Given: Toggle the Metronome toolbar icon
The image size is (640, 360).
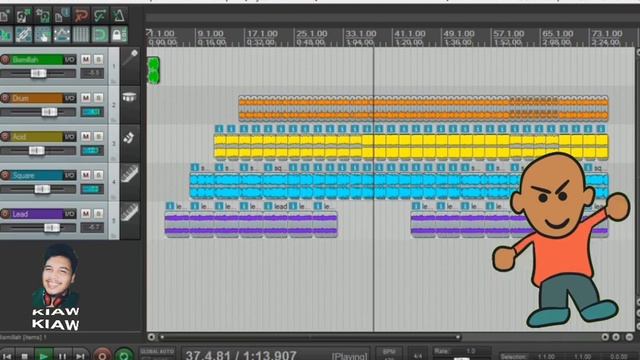Looking at the screenshot, I should 119,16.
